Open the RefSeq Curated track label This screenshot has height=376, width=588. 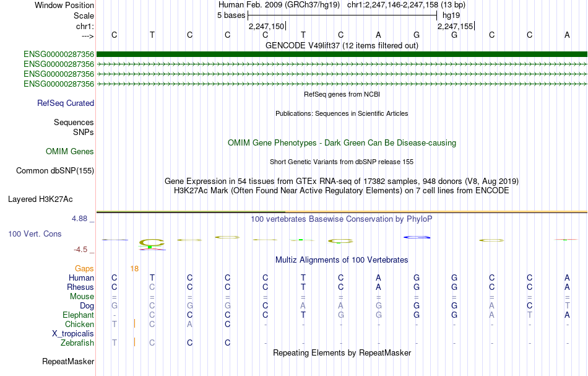click(x=65, y=103)
